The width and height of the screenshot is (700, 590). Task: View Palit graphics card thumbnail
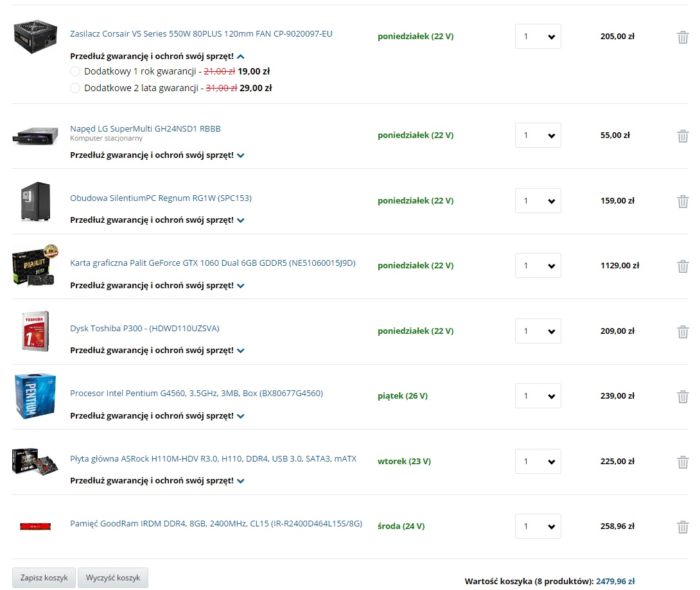point(35,265)
